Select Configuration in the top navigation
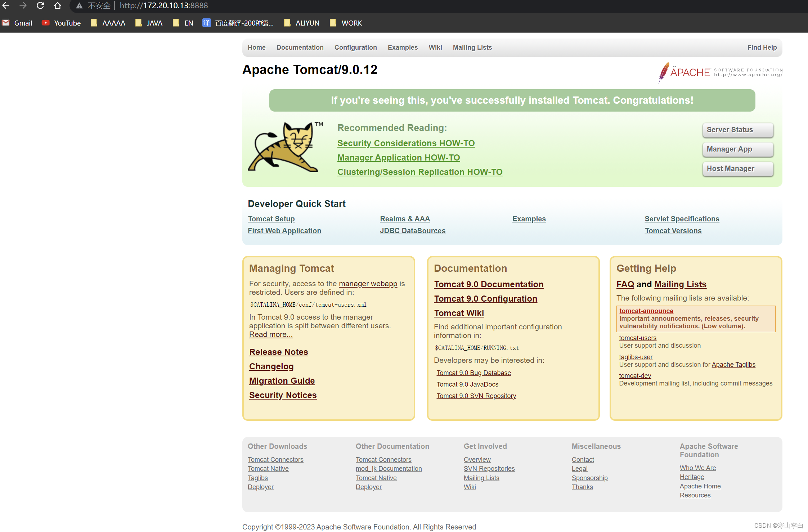Viewport: 808px width, 532px height. pos(355,48)
